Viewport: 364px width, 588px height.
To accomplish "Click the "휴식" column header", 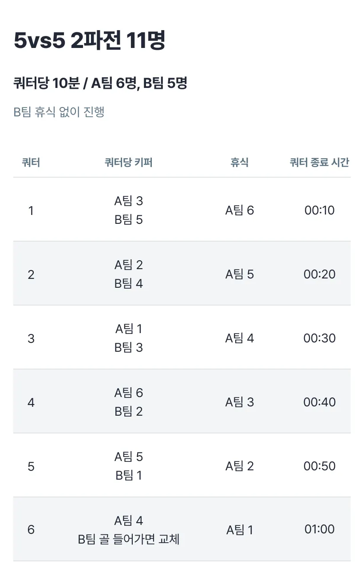I will pyautogui.click(x=239, y=163).
